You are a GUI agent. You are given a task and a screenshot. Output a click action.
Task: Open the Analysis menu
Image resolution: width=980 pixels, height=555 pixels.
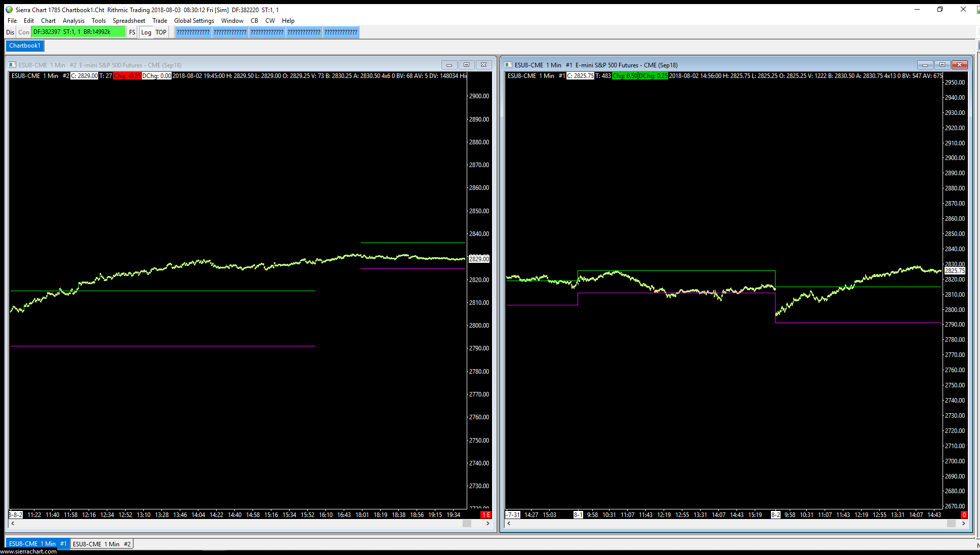(x=73, y=21)
